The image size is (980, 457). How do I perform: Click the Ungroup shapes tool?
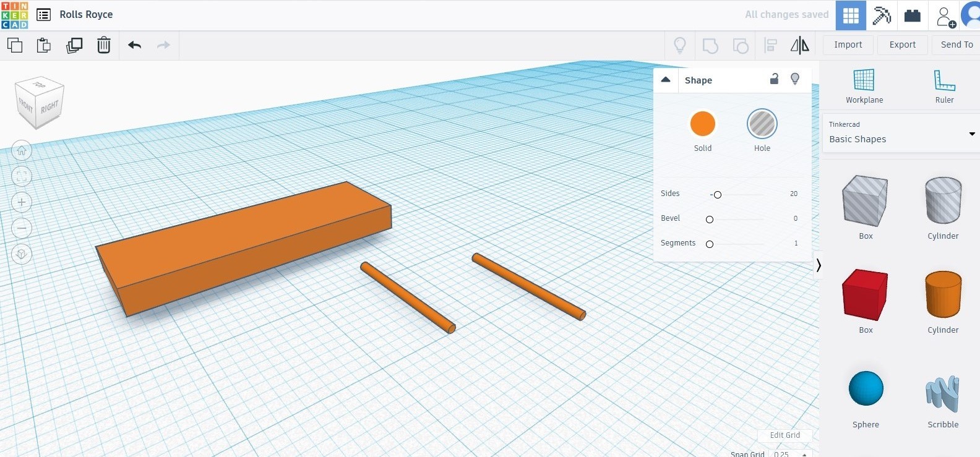[741, 45]
